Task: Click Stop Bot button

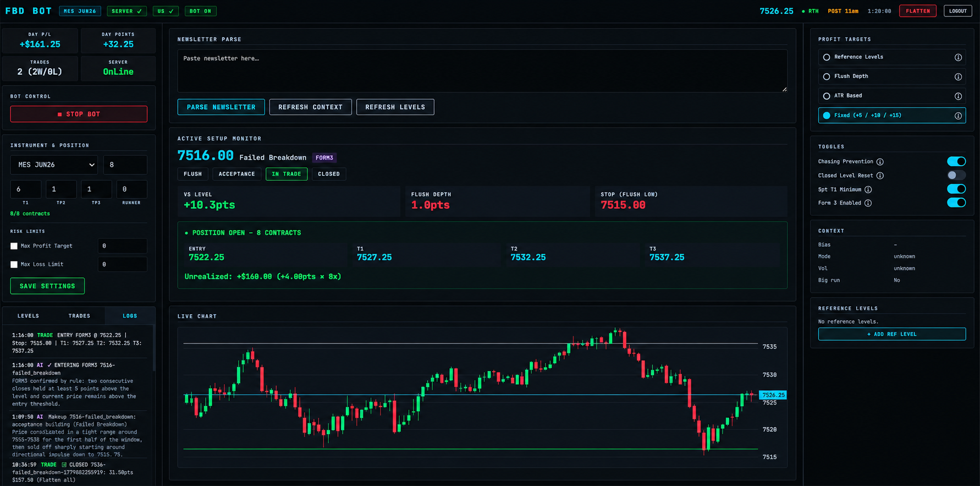Action: (79, 114)
